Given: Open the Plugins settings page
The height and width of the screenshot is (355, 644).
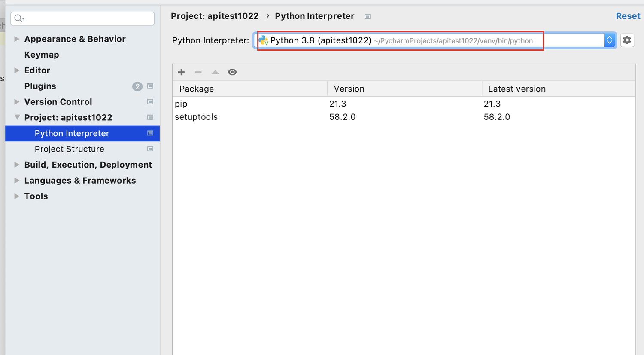Looking at the screenshot, I should [x=40, y=86].
